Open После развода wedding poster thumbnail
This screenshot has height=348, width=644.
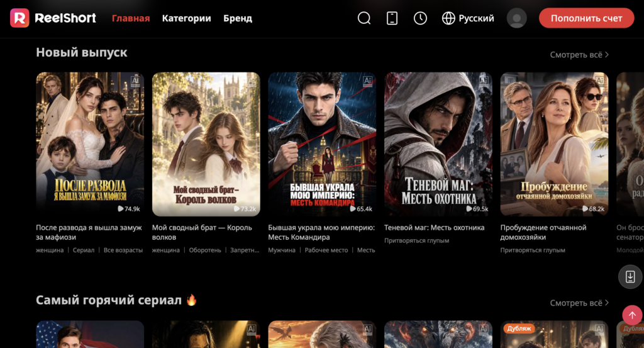tap(90, 144)
